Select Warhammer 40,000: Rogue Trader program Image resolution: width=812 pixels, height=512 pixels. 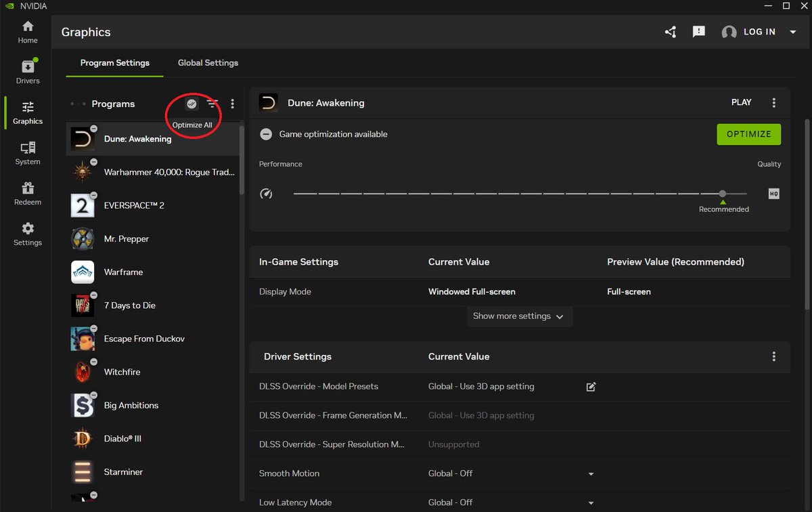[152, 172]
